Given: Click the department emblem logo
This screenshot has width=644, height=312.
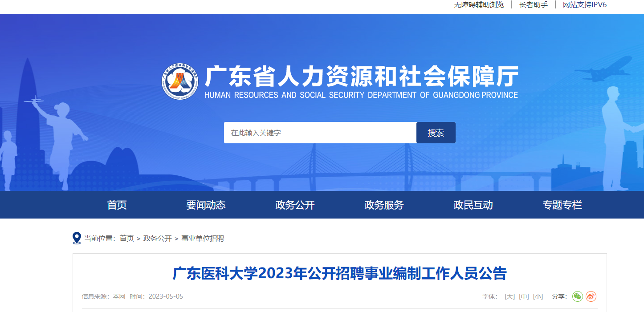Looking at the screenshot, I should (180, 82).
